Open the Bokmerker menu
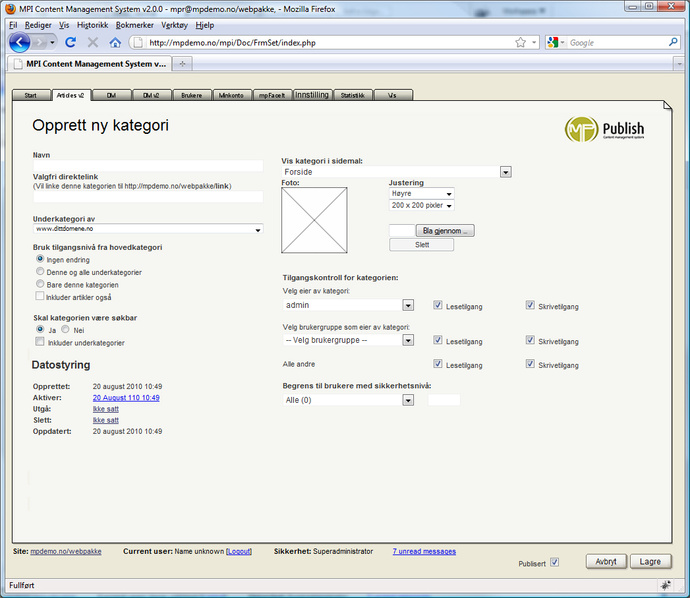Viewport: 690px width, 598px height. click(132, 24)
